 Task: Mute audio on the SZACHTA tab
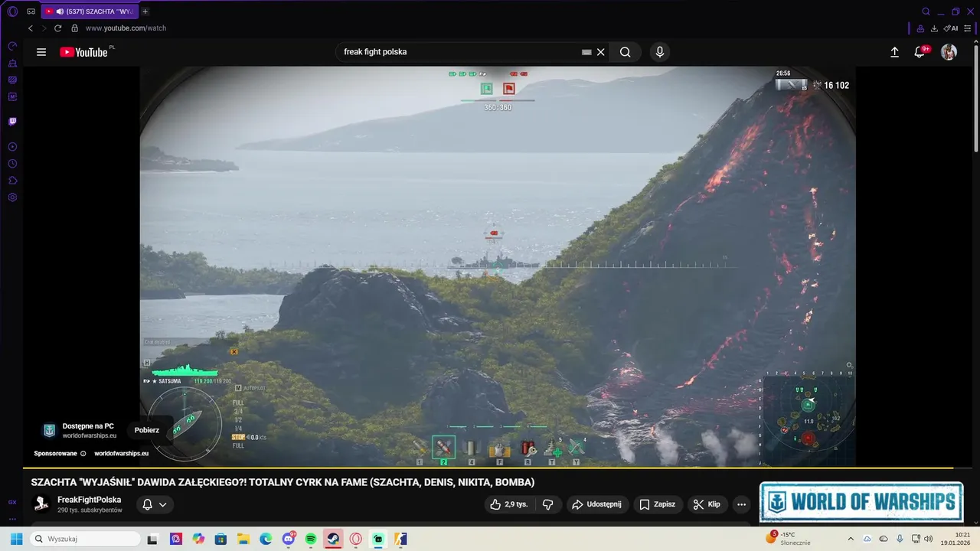point(60,11)
